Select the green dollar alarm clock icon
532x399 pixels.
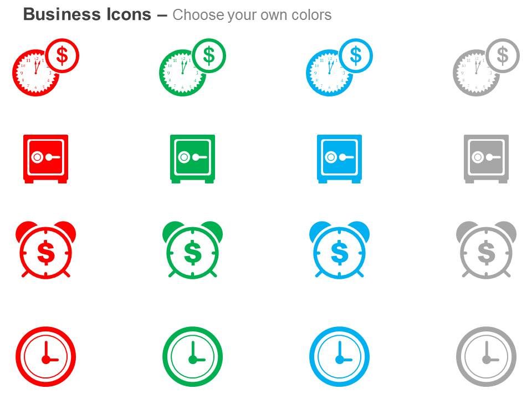[x=192, y=250]
